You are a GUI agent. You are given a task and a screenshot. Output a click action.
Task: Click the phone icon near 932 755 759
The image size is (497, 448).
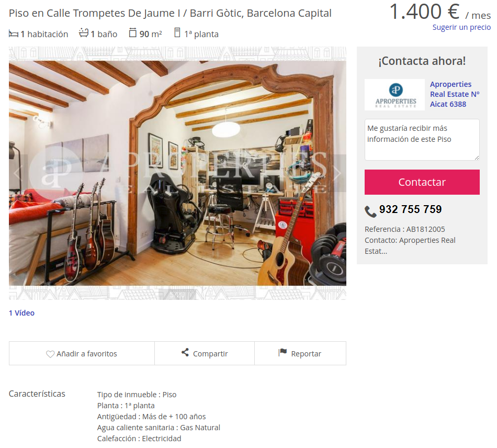pyautogui.click(x=370, y=211)
